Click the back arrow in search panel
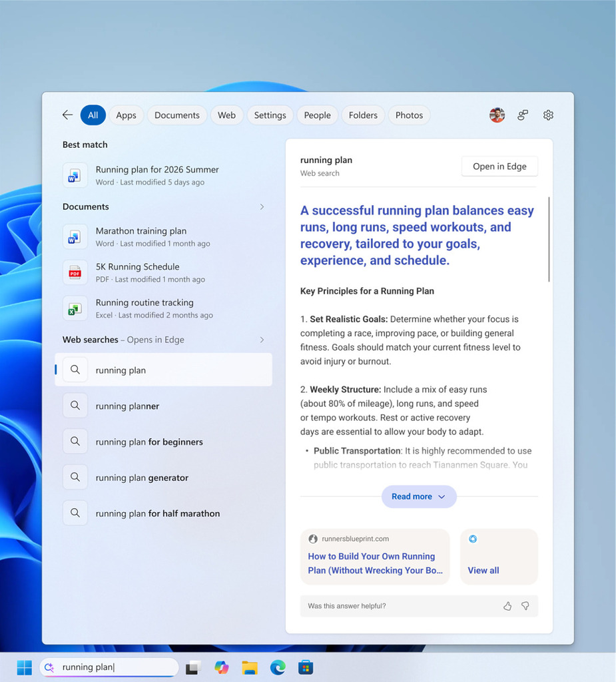The height and width of the screenshot is (682, 616). coord(67,115)
